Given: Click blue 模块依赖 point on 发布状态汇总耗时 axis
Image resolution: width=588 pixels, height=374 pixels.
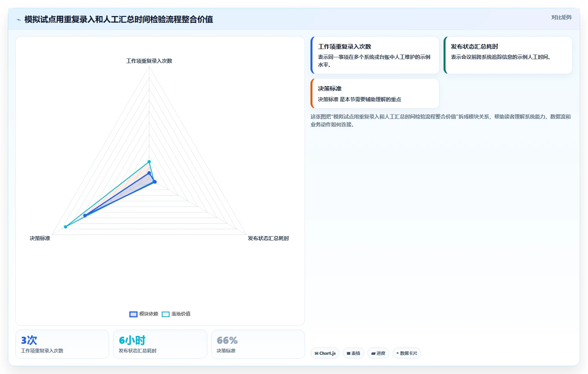Looking at the screenshot, I should click(155, 182).
